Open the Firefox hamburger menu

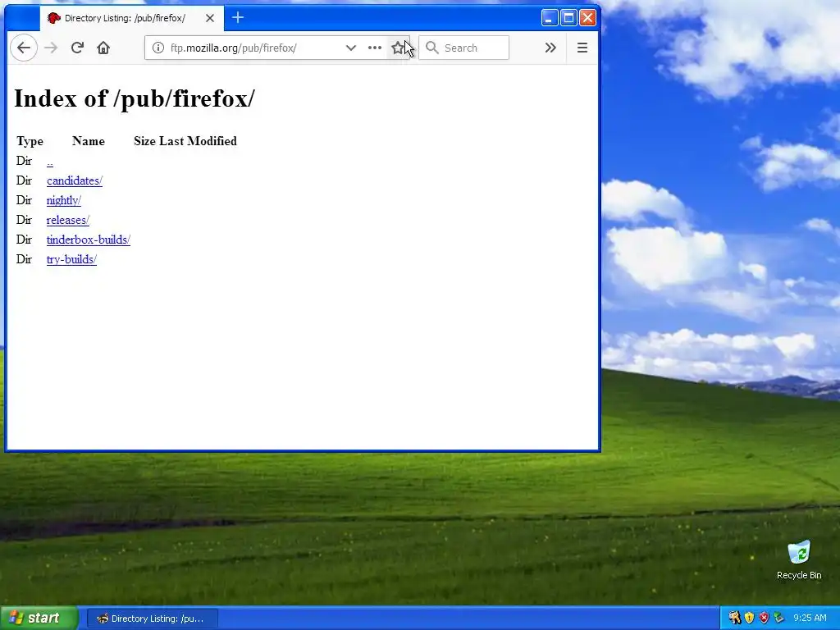pyautogui.click(x=582, y=48)
